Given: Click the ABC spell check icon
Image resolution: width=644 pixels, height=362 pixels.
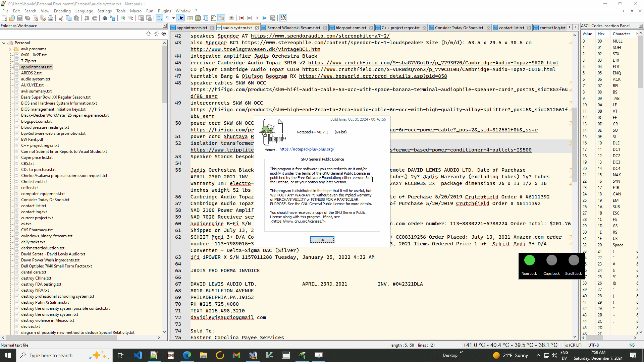Looking at the screenshot, I should click(x=283, y=18).
